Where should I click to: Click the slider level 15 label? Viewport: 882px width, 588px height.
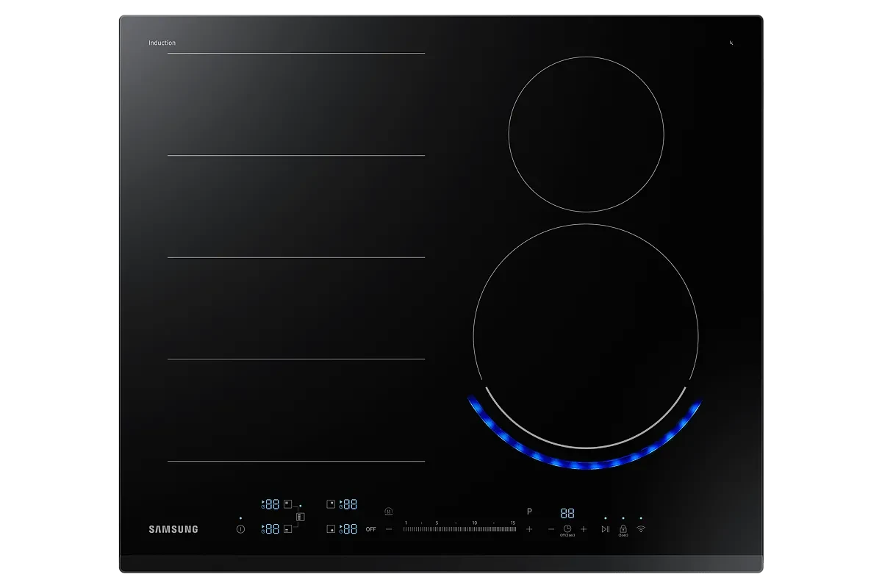click(x=513, y=523)
